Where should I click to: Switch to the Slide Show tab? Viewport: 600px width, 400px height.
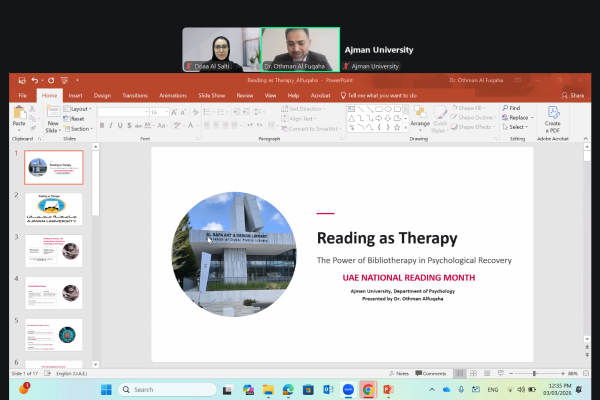click(212, 95)
